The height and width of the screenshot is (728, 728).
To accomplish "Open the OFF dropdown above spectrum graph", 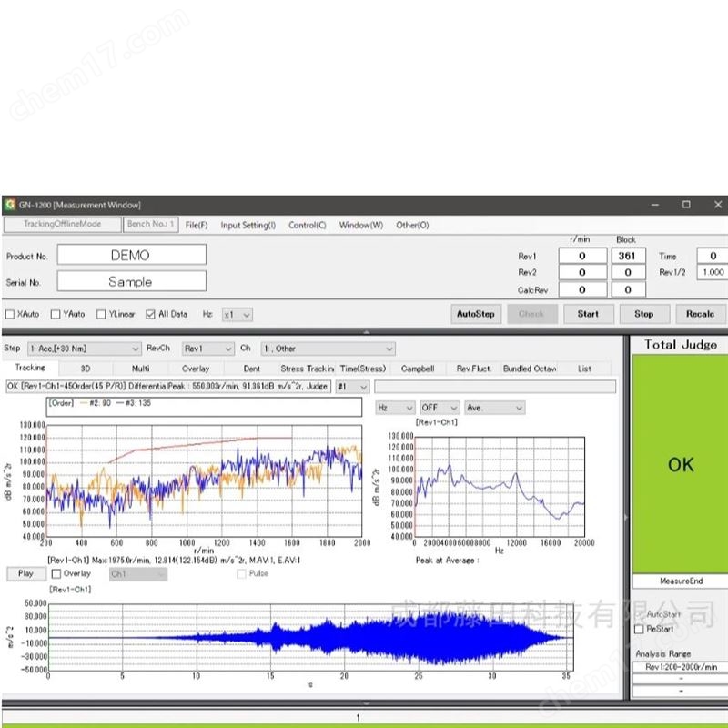I will (x=440, y=408).
